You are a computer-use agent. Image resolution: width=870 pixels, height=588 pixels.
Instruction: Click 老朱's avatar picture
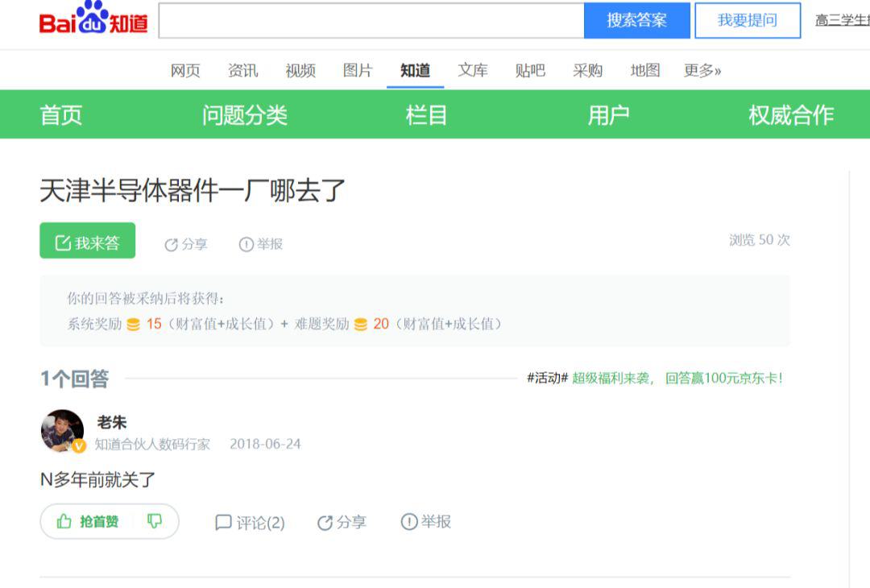tap(62, 431)
